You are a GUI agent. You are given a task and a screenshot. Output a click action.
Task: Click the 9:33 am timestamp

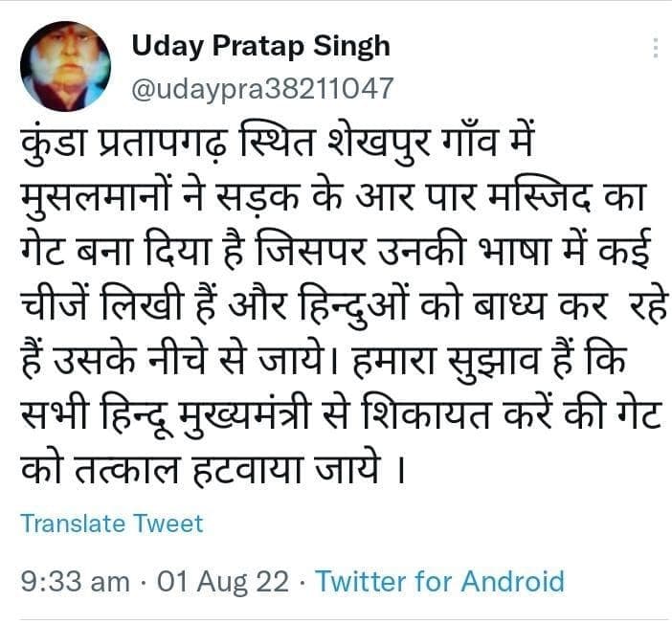[73, 581]
